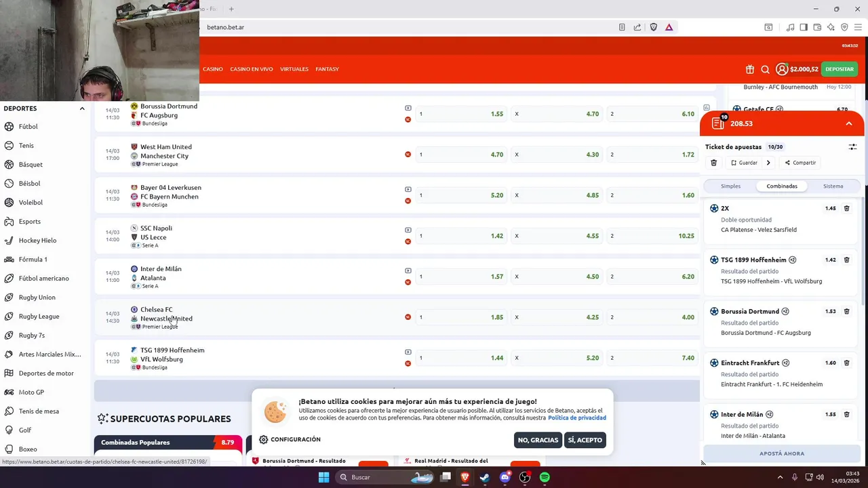Select Rugby Union in sidebar
This screenshot has width=868, height=488.
tap(37, 298)
